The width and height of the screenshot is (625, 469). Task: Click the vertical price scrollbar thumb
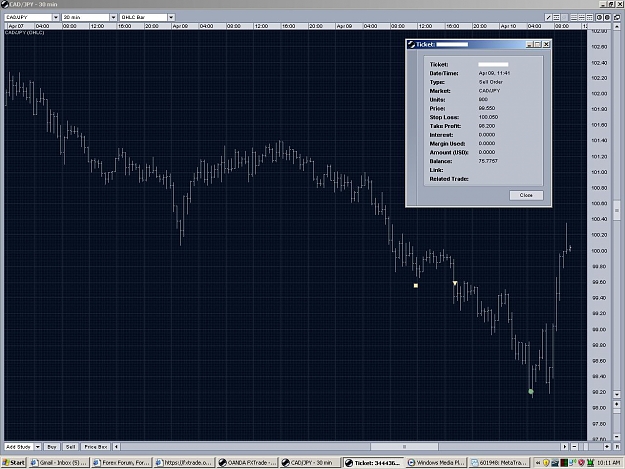pyautogui.click(x=617, y=210)
